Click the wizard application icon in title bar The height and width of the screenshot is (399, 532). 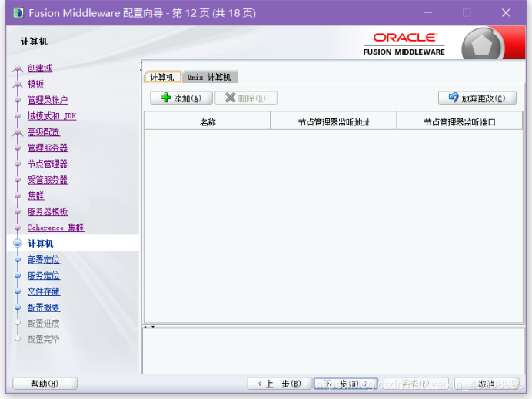tap(18, 13)
